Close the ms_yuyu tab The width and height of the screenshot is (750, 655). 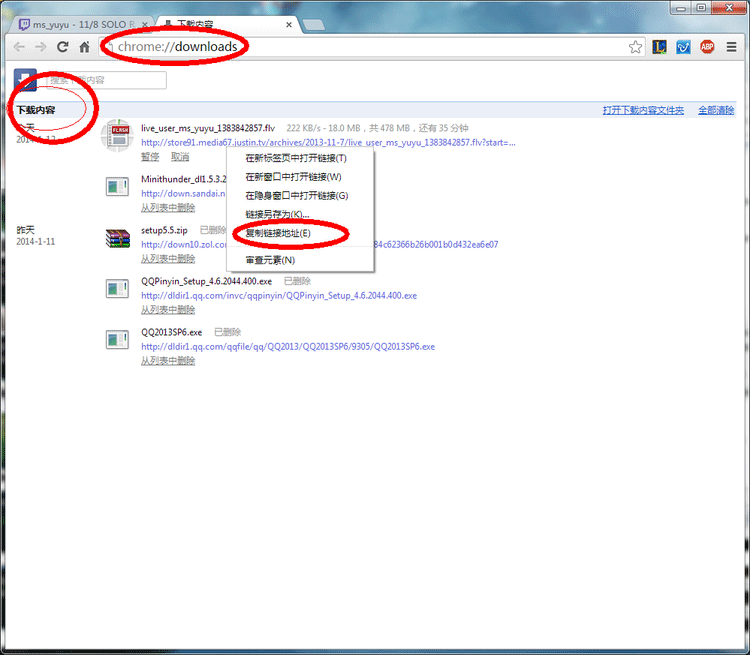pos(145,24)
